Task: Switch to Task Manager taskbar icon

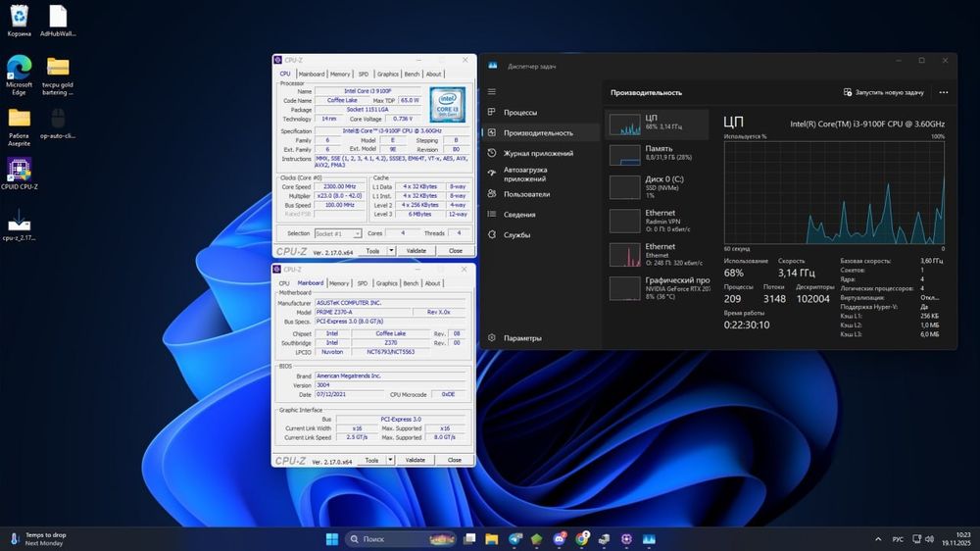Action: pos(649,539)
